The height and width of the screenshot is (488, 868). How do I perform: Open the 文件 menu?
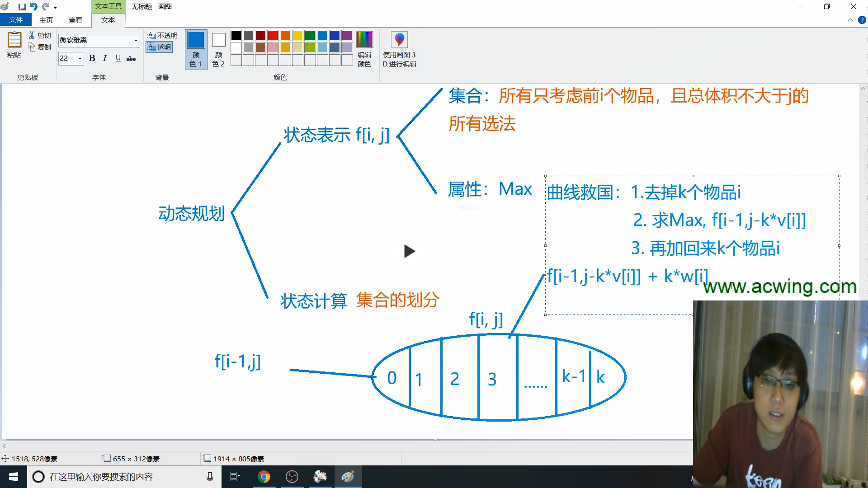16,20
